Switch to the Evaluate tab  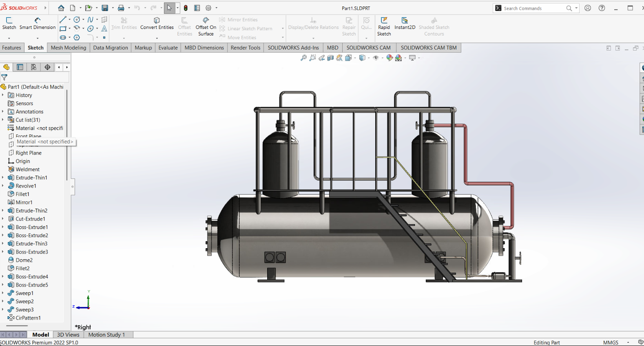(168, 48)
